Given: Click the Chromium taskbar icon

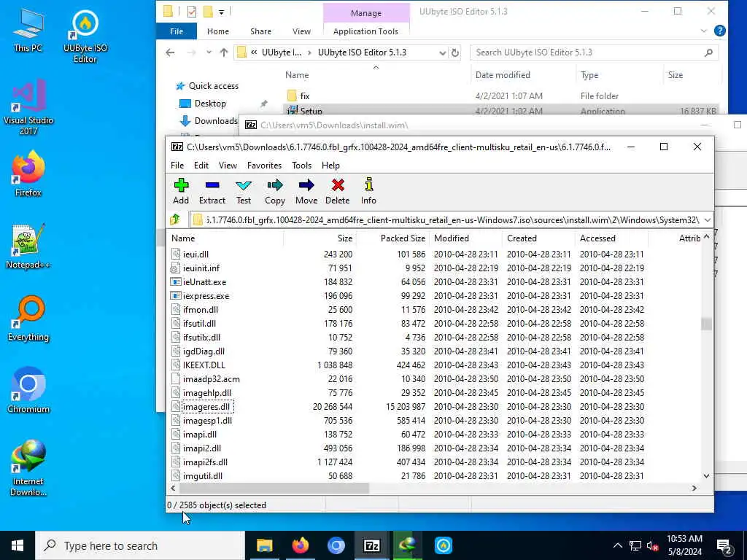Looking at the screenshot, I should tap(336, 545).
